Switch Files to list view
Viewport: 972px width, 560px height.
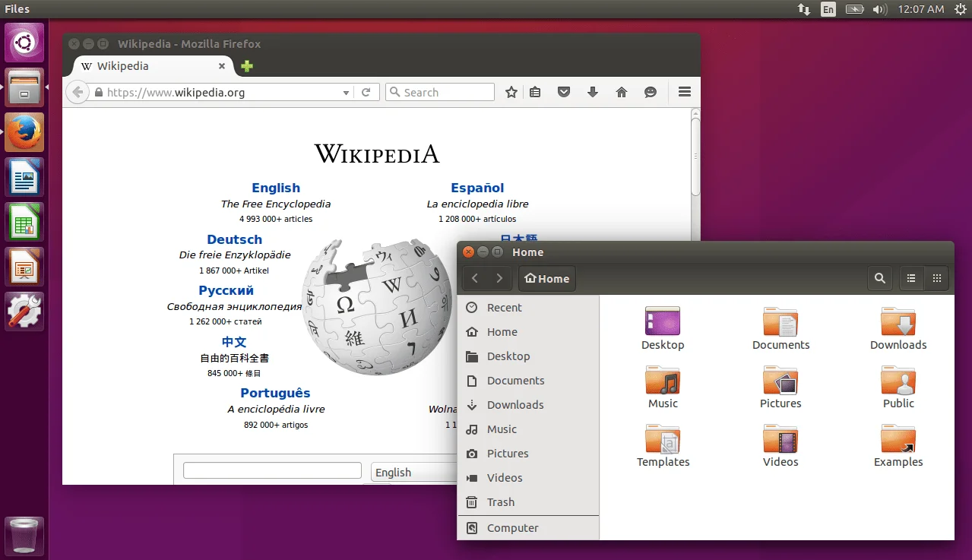click(x=911, y=278)
